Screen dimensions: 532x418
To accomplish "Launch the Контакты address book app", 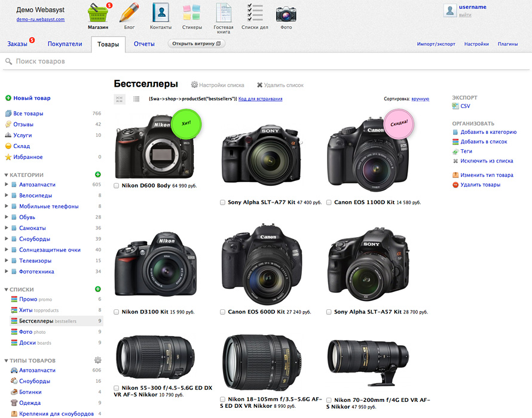I will click(160, 14).
